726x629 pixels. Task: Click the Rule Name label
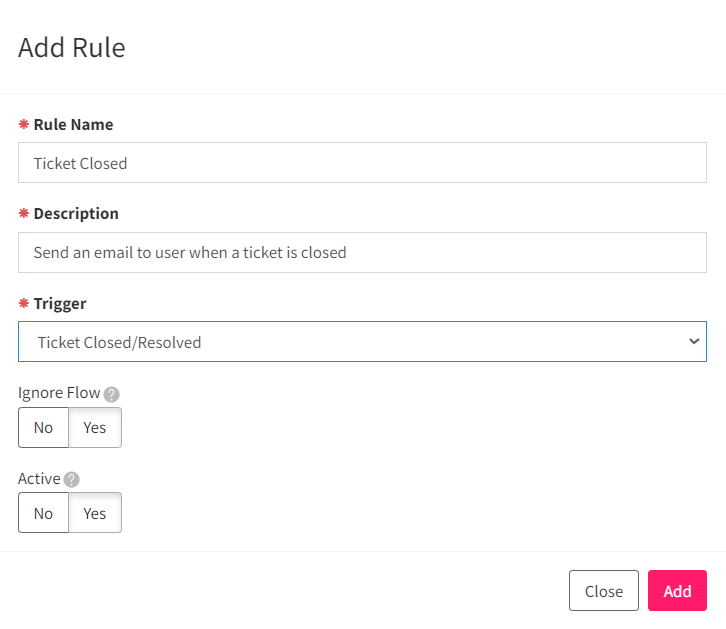[74, 125]
